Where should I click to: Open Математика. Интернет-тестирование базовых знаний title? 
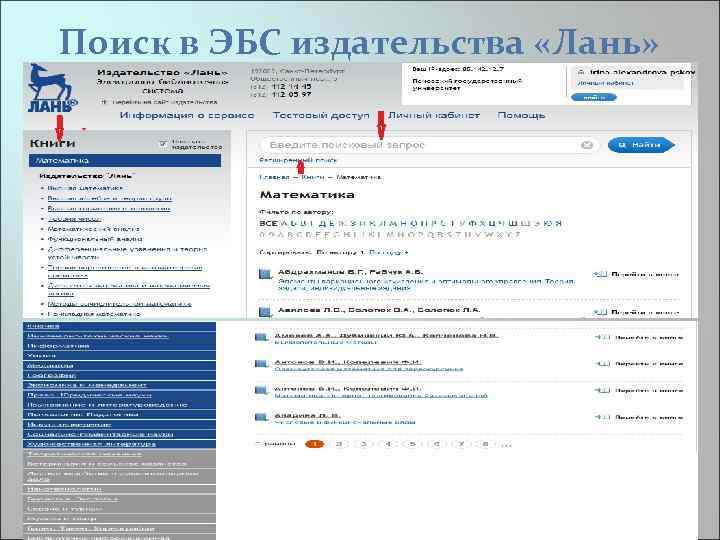tap(381, 395)
